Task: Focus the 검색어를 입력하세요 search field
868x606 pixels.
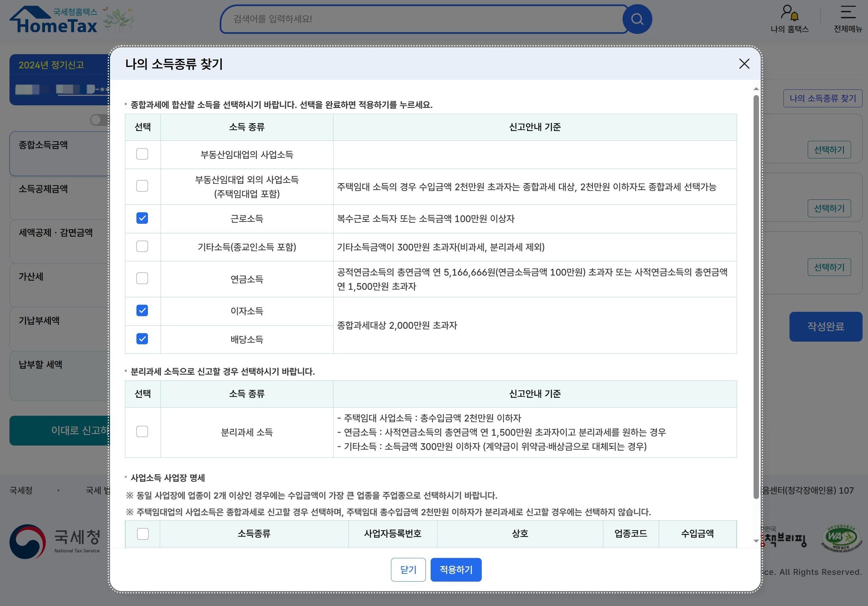Action: (x=420, y=19)
